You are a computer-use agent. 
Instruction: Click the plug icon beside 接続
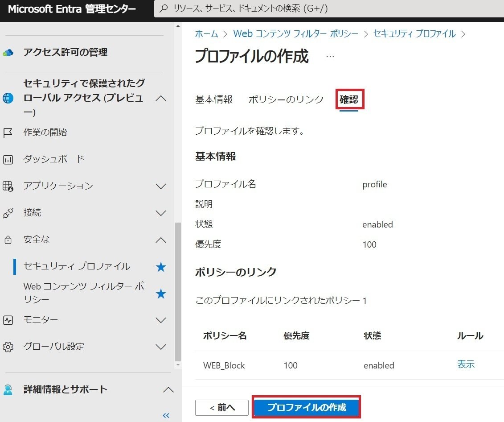coord(8,213)
